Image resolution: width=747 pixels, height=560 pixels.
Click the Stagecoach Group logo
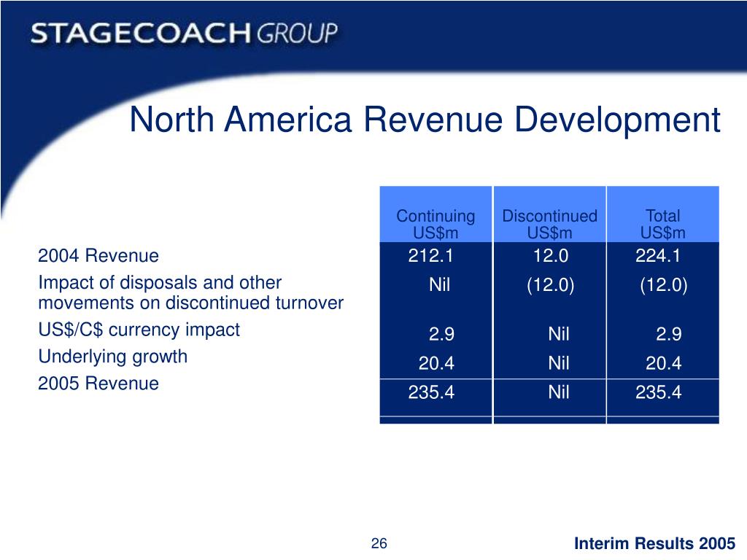184,34
